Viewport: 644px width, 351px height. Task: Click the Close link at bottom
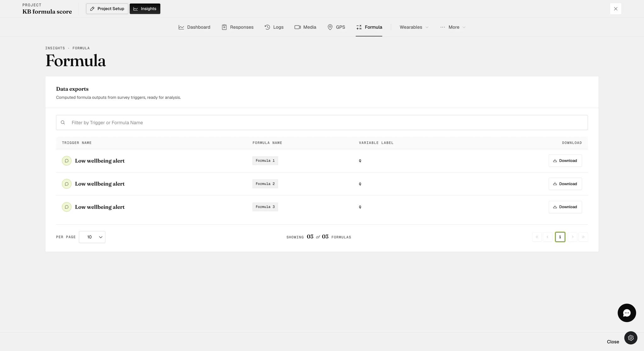click(x=613, y=342)
